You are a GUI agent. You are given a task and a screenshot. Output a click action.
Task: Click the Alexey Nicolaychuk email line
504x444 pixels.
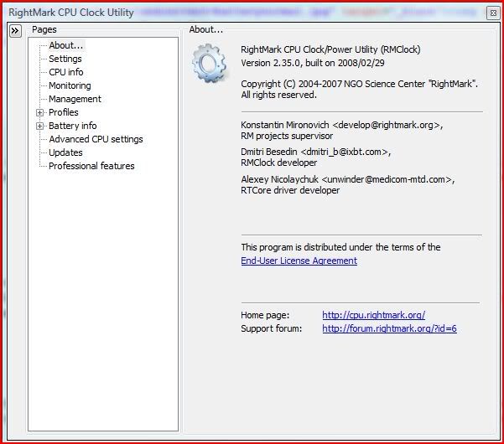pyautogui.click(x=347, y=179)
